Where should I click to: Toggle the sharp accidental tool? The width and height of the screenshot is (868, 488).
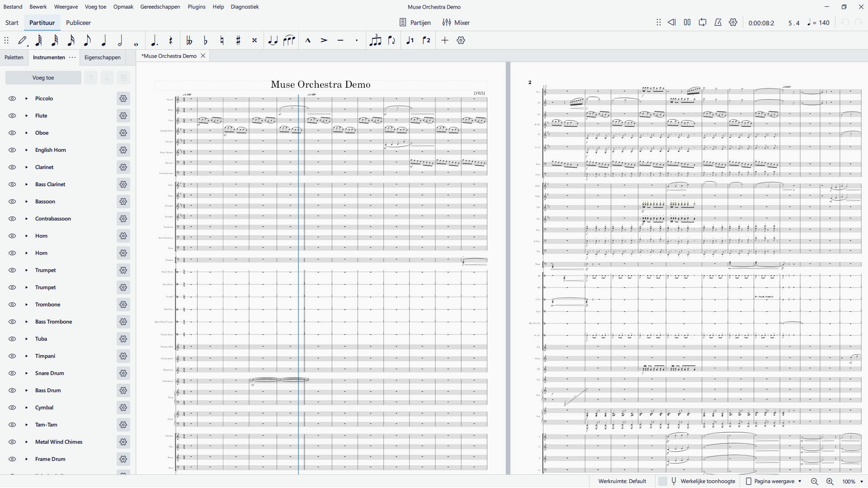point(238,41)
